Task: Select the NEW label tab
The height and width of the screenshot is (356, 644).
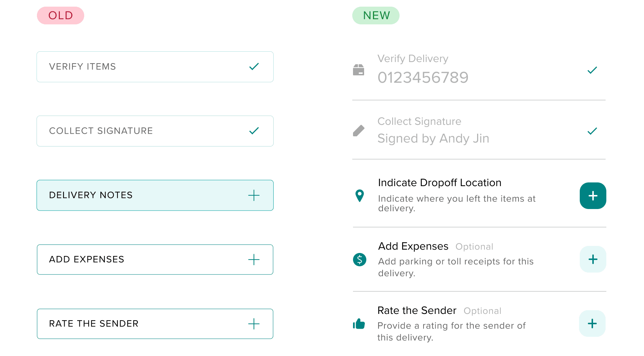Action: [x=376, y=16]
